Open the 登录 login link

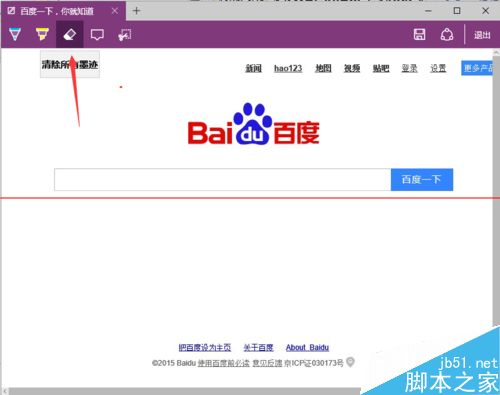[409, 68]
